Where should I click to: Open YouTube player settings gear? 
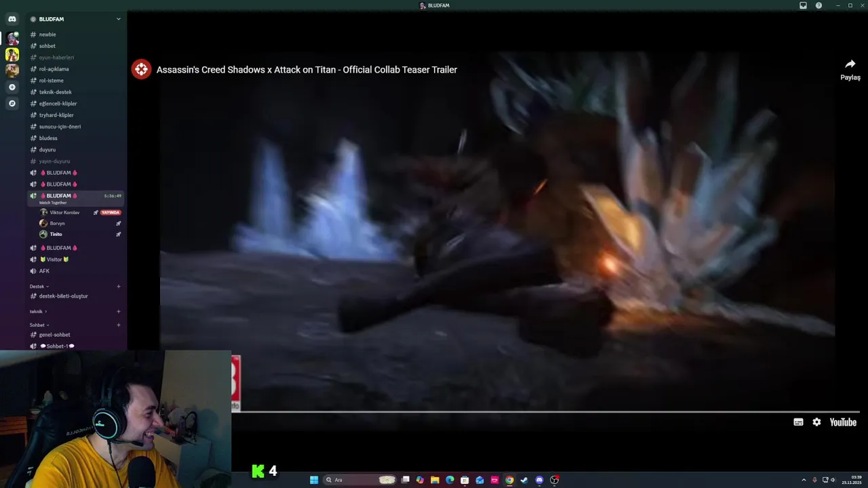coord(816,422)
